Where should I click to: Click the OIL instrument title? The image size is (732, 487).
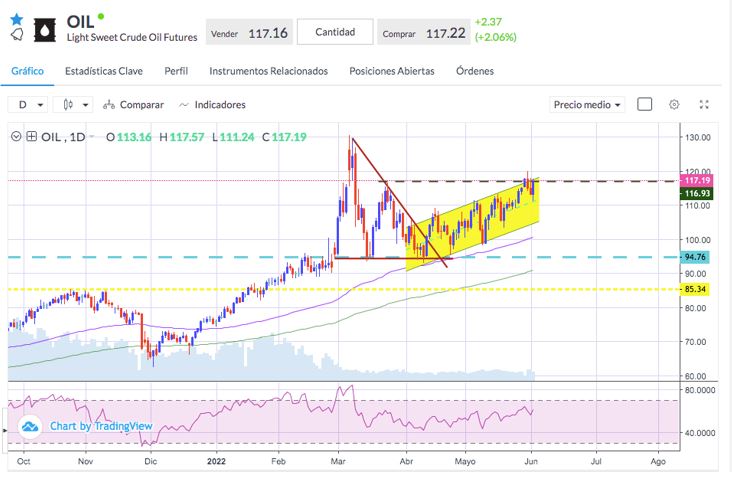(x=80, y=21)
